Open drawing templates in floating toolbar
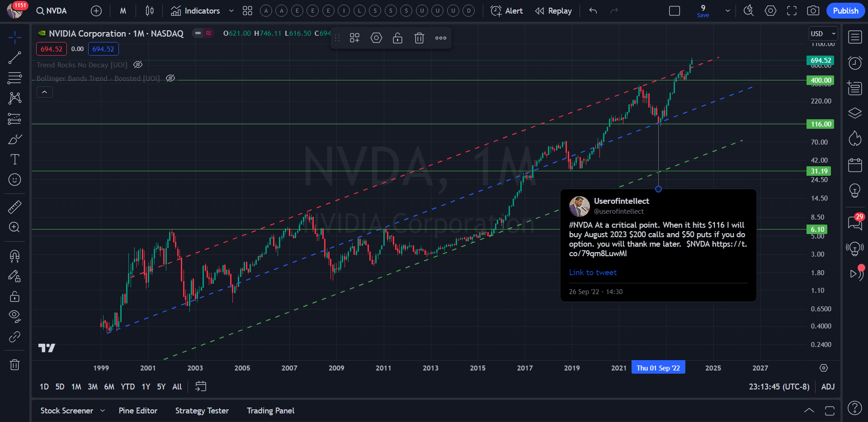The image size is (868, 422). [354, 38]
